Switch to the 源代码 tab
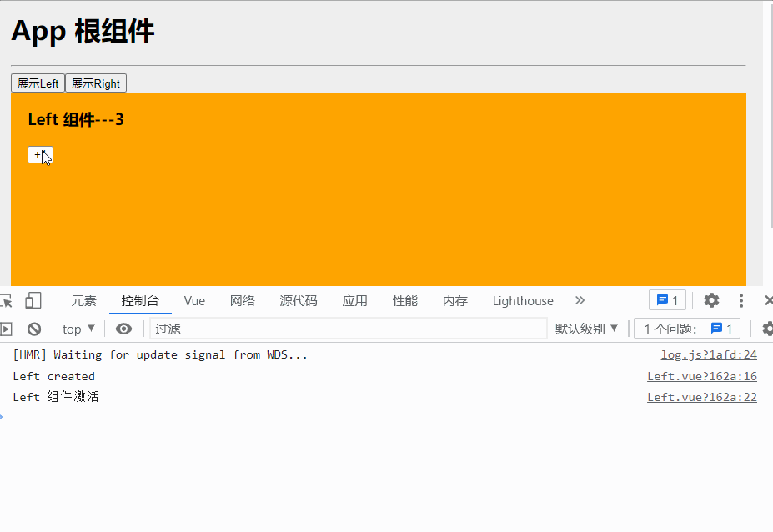Screen dimensions: 773x532 [298, 301]
